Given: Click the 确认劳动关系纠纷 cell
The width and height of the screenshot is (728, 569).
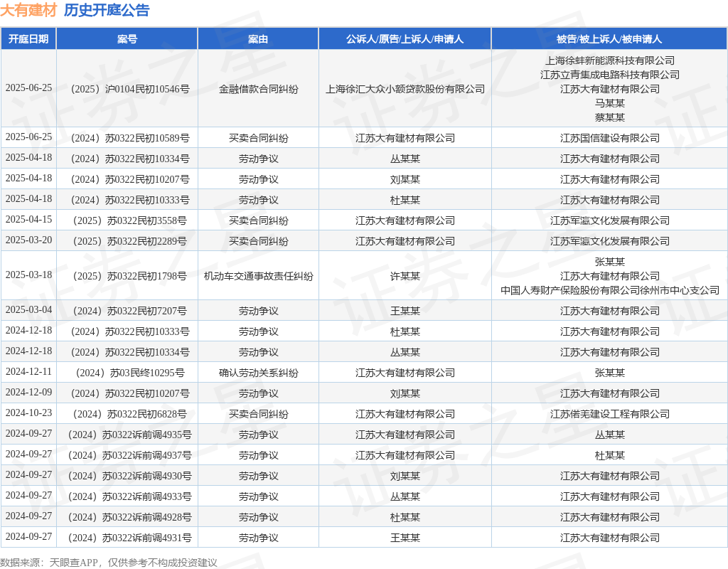Looking at the screenshot, I should (x=258, y=373).
